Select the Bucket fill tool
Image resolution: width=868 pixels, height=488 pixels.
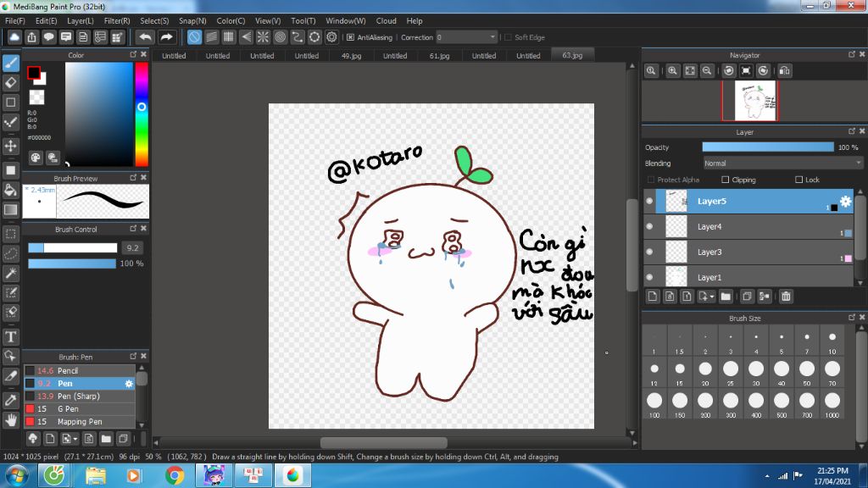pyautogui.click(x=10, y=190)
